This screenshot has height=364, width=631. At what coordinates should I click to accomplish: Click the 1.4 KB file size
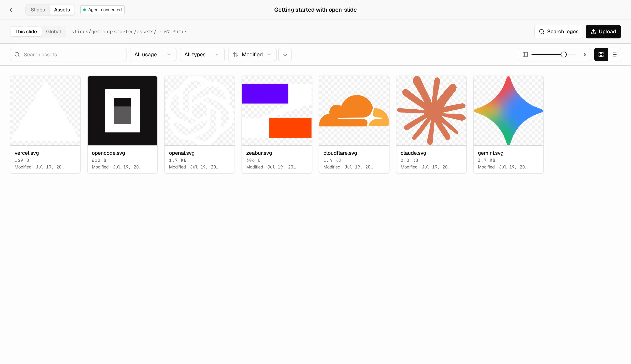pos(332,160)
